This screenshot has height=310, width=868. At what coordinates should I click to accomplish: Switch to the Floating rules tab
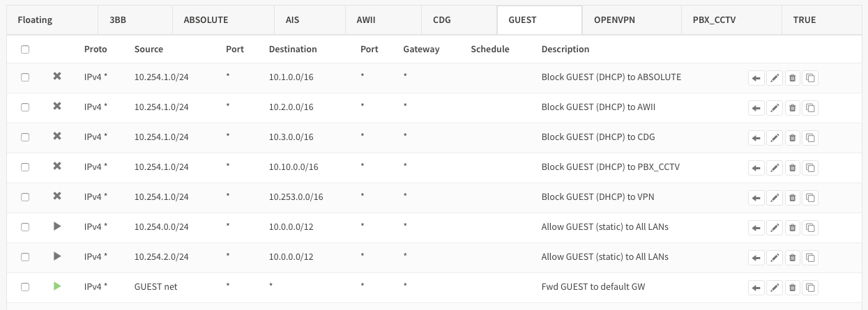35,20
